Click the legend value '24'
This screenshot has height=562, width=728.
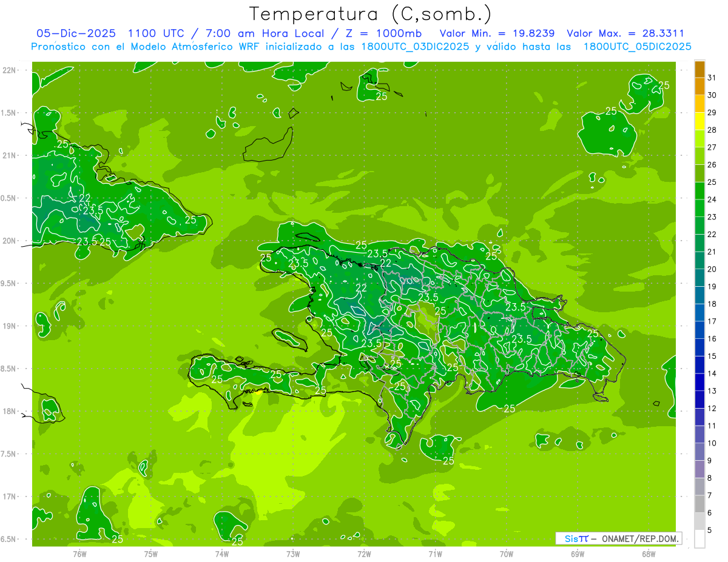712,199
